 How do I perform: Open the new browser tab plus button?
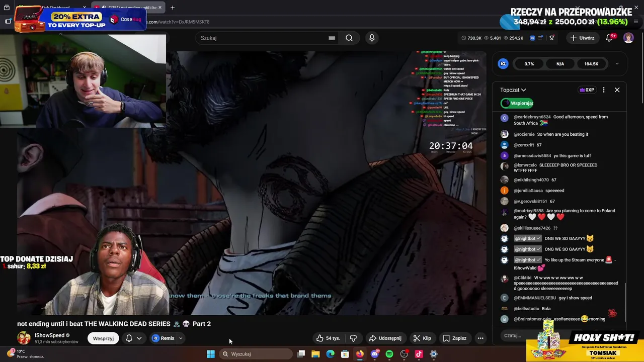tap(173, 8)
